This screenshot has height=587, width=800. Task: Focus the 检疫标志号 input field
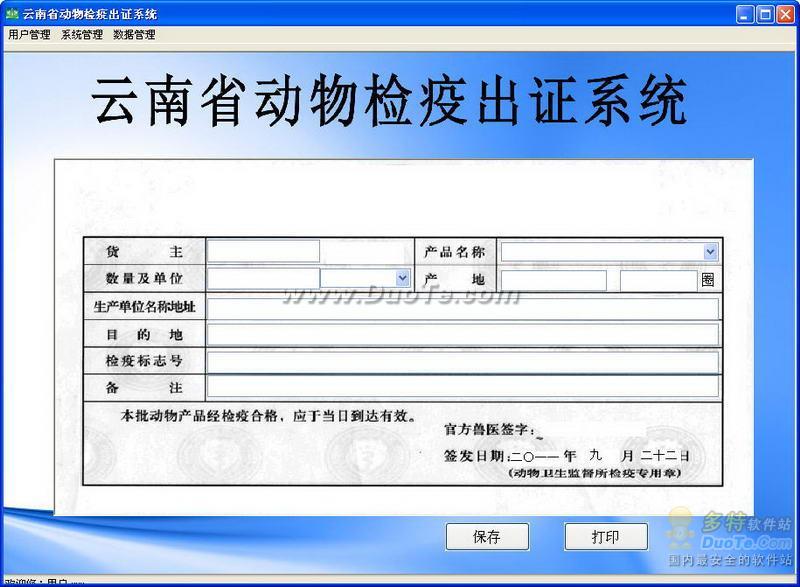(462, 360)
